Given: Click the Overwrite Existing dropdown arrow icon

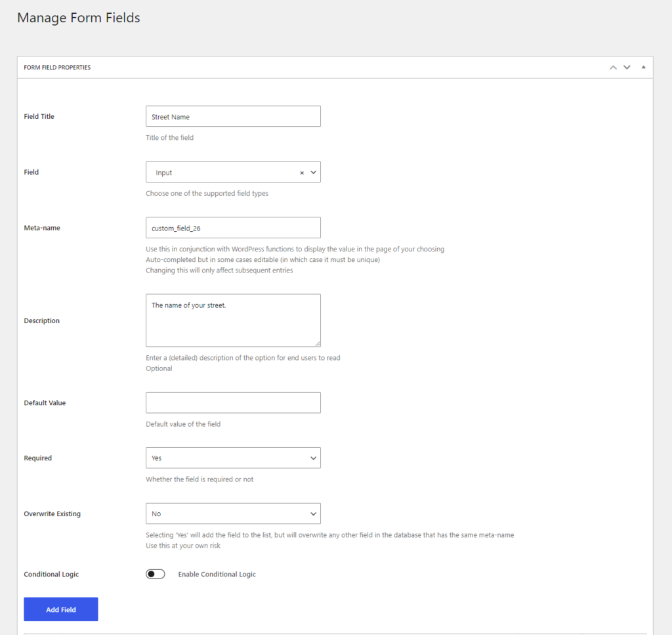Looking at the screenshot, I should (x=313, y=514).
